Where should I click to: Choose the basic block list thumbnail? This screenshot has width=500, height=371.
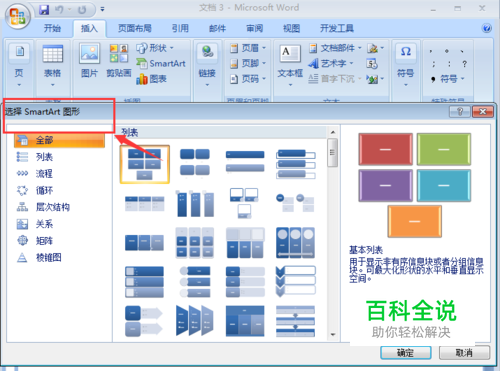[144, 164]
